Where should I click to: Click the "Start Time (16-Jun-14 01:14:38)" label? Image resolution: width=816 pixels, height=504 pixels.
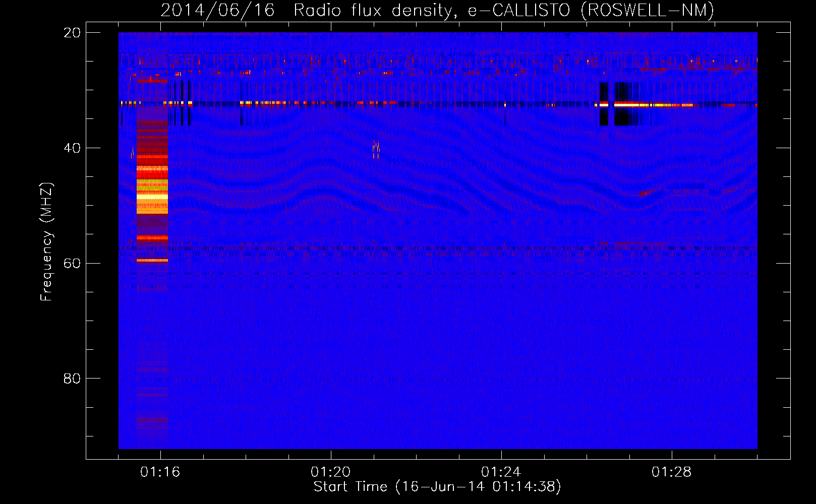coord(437,487)
